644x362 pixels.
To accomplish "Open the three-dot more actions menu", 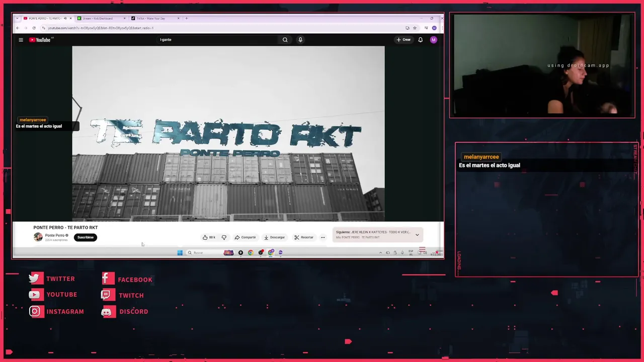I will coord(323,237).
